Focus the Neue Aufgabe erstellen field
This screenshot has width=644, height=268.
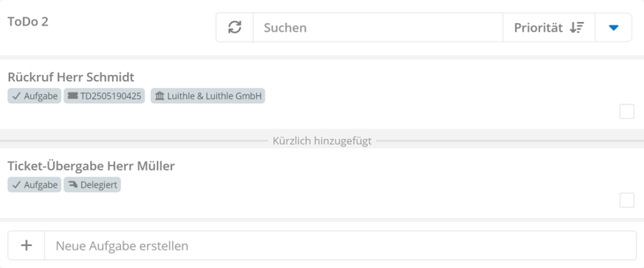340,245
